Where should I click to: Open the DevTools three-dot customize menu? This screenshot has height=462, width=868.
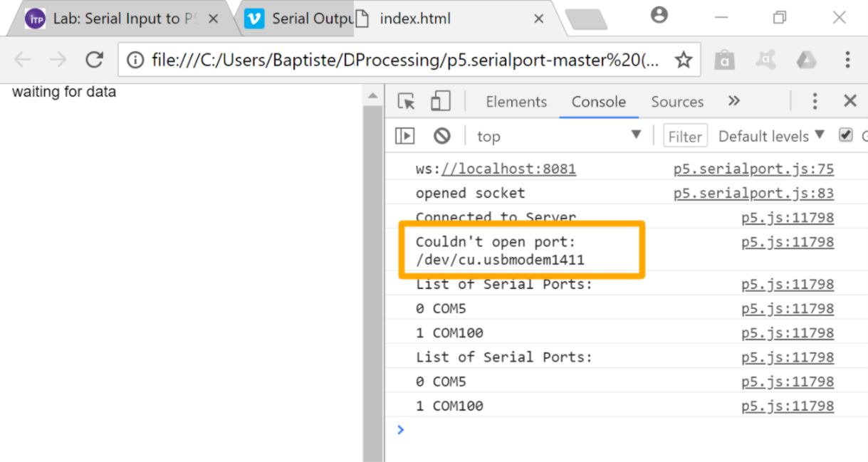[x=815, y=102]
